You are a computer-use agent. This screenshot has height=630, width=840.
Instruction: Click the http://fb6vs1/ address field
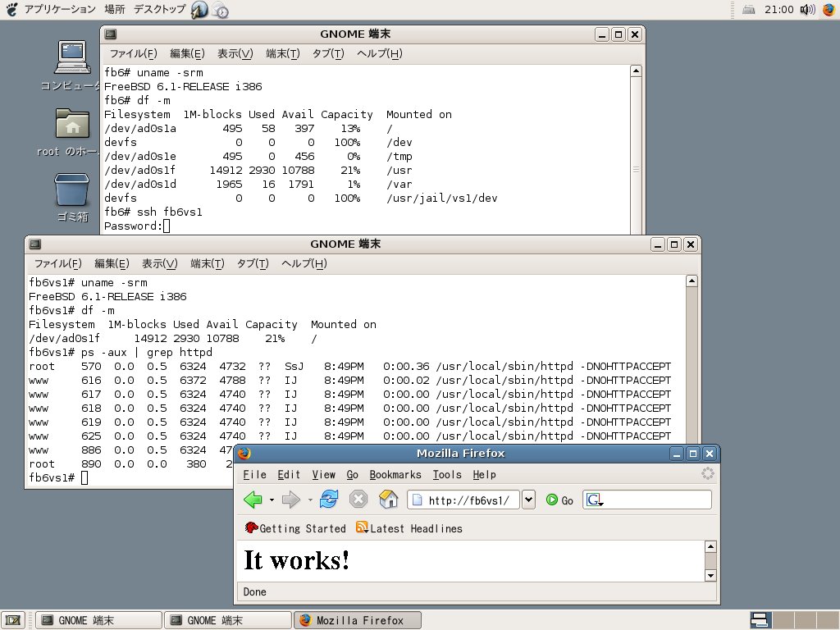(x=463, y=500)
